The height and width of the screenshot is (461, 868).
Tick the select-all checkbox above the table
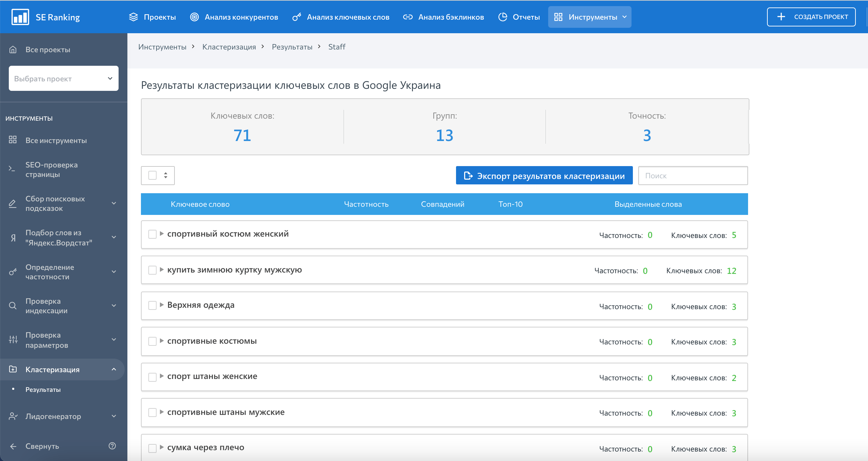pos(152,175)
